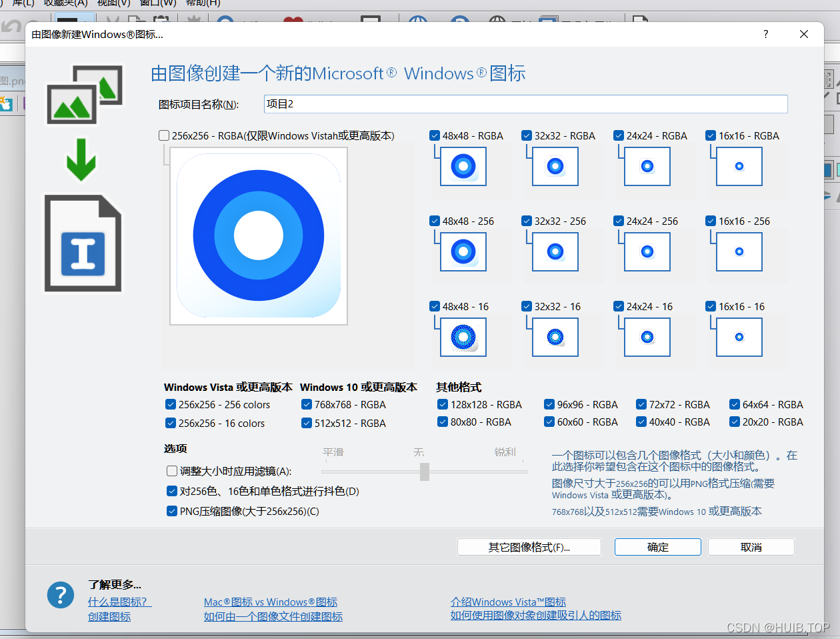Image resolution: width=840 pixels, height=639 pixels.
Task: Disable the 768x768 - RGBA format checkbox
Action: click(x=306, y=404)
